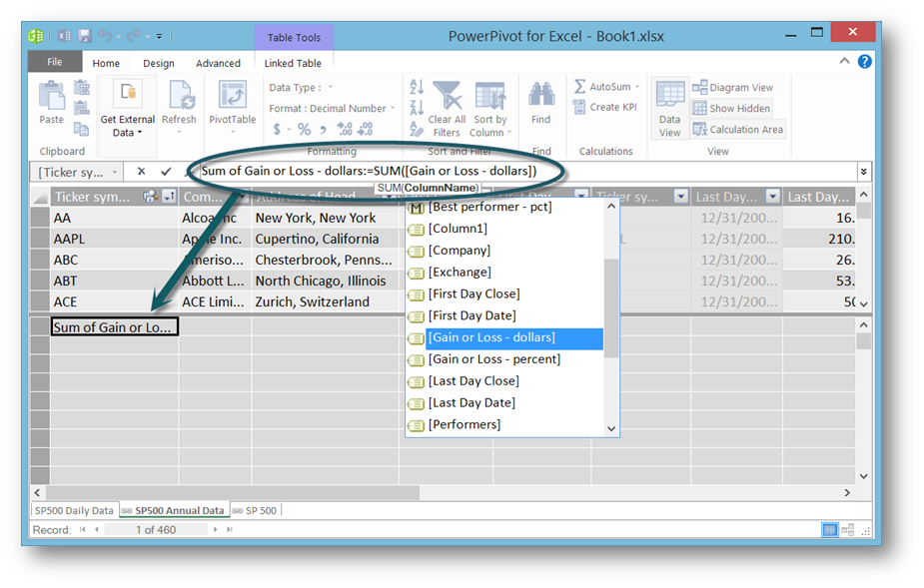Open the File tab

click(54, 62)
